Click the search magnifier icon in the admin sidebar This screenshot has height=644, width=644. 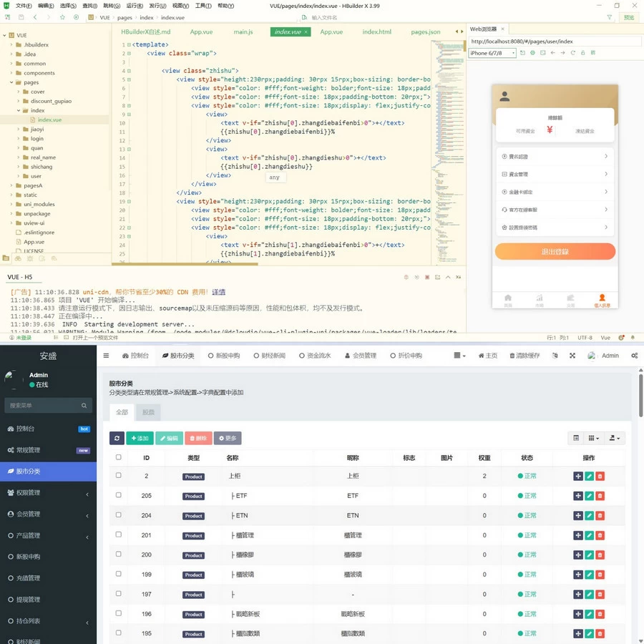point(84,406)
